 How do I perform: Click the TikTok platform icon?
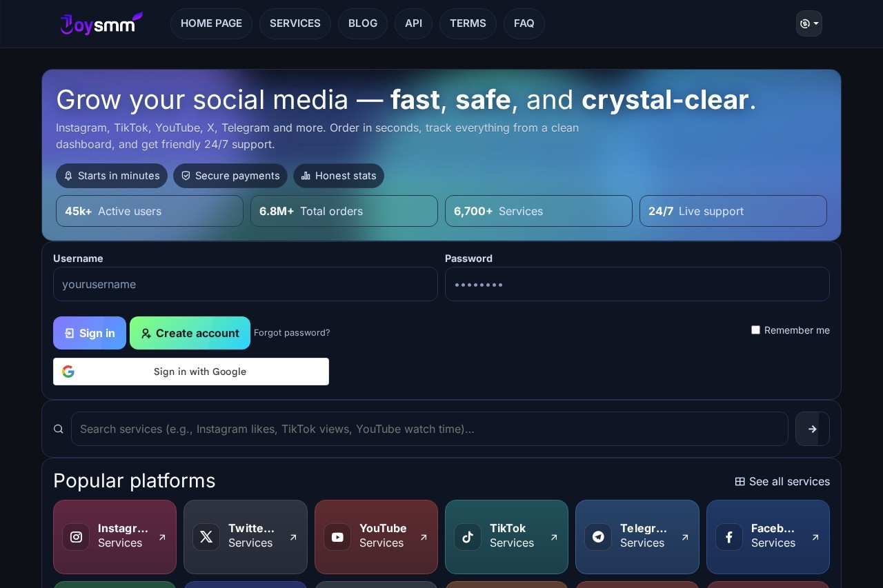[468, 537]
